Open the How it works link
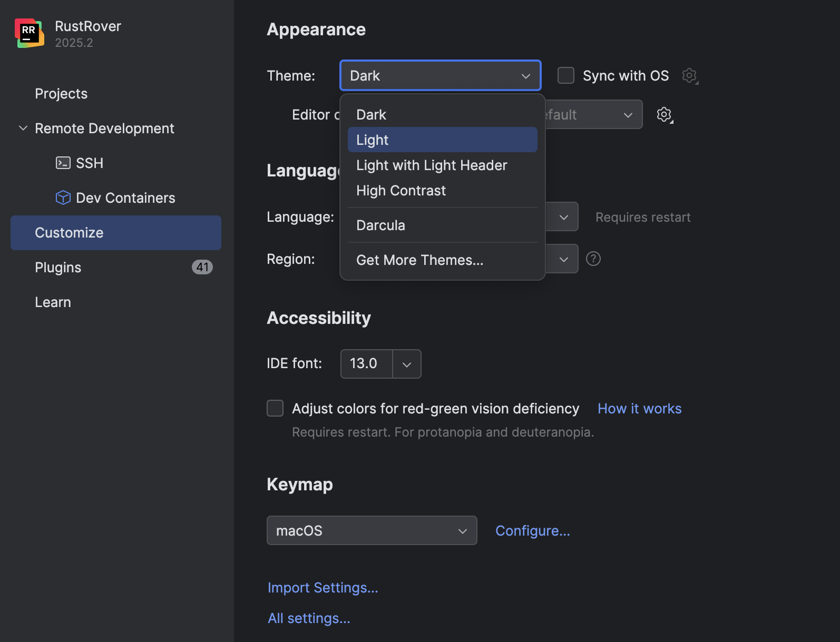Image resolution: width=840 pixels, height=642 pixels. coord(639,409)
